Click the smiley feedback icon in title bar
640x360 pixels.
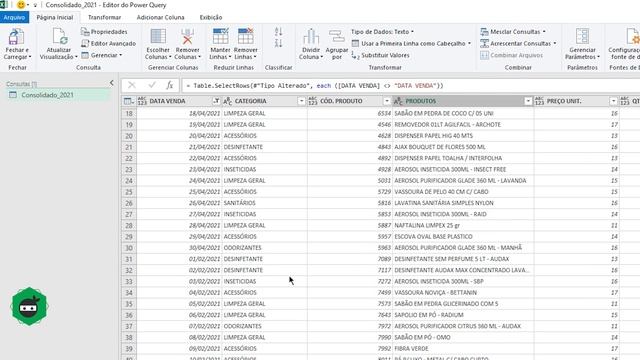pos(21,5)
